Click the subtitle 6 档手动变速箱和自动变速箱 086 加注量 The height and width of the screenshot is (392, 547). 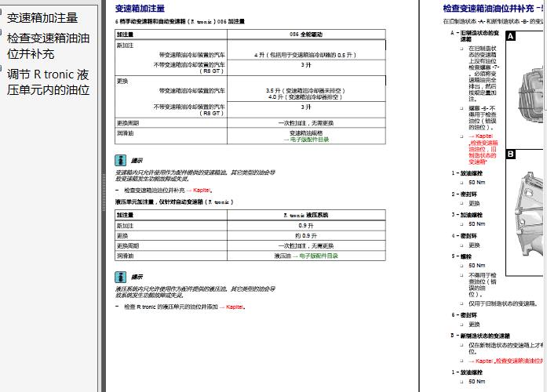(180, 22)
